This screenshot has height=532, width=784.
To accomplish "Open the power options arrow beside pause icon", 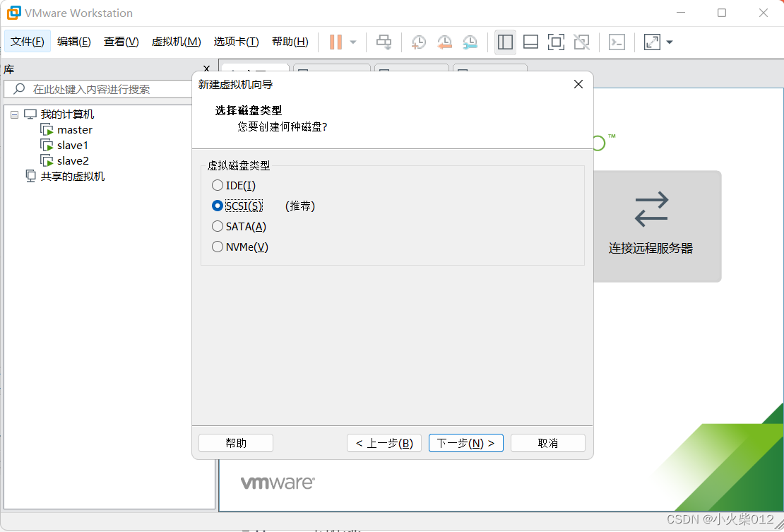I will click(x=353, y=42).
